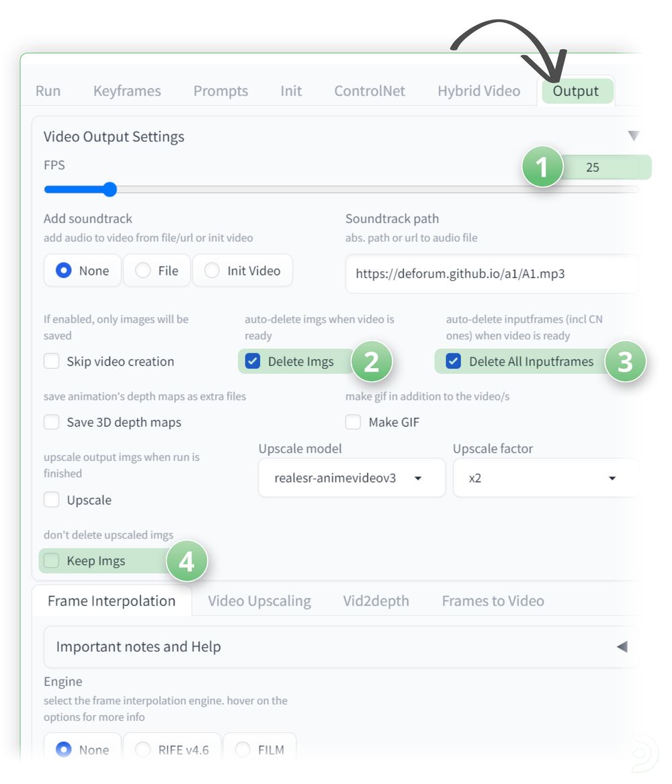
Task: Switch to the ControlNet tab
Action: point(370,91)
